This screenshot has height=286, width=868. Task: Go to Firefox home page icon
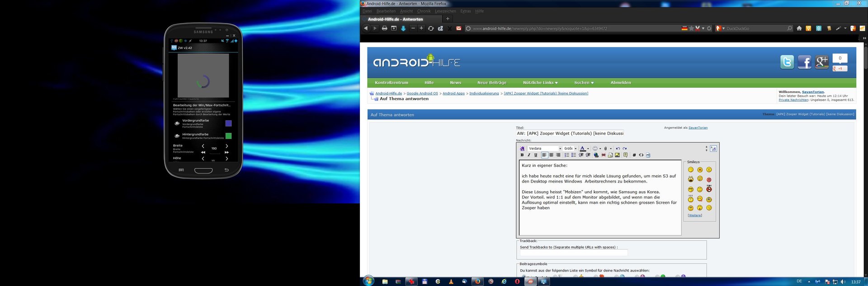799,28
